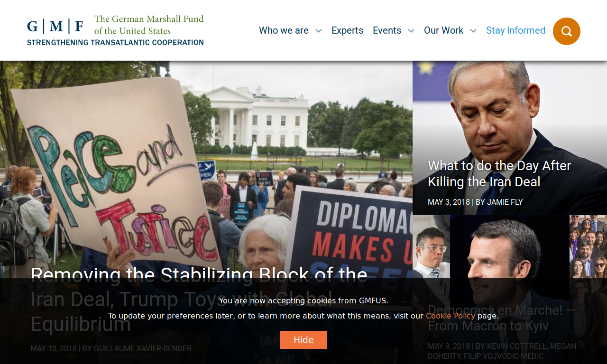Open the Events menu item
Image resolution: width=607 pixels, height=364 pixels.
point(387,30)
